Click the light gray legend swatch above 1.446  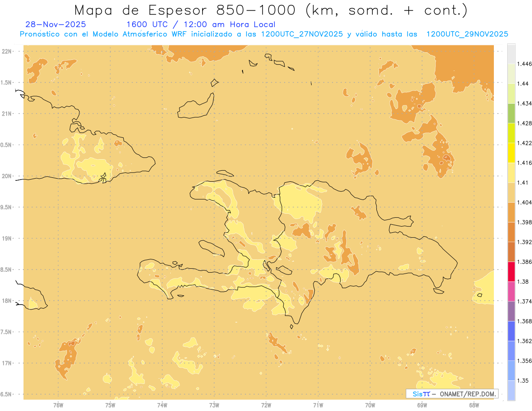pyautogui.click(x=511, y=54)
